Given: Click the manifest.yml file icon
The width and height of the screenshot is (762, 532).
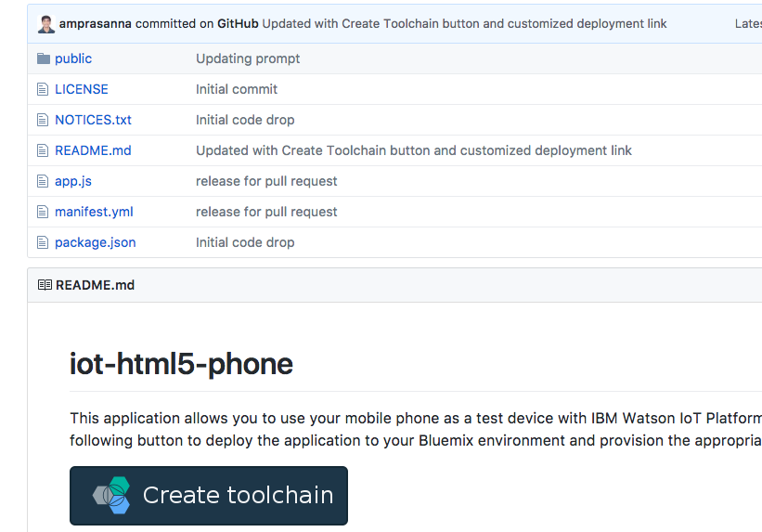Looking at the screenshot, I should (43, 212).
